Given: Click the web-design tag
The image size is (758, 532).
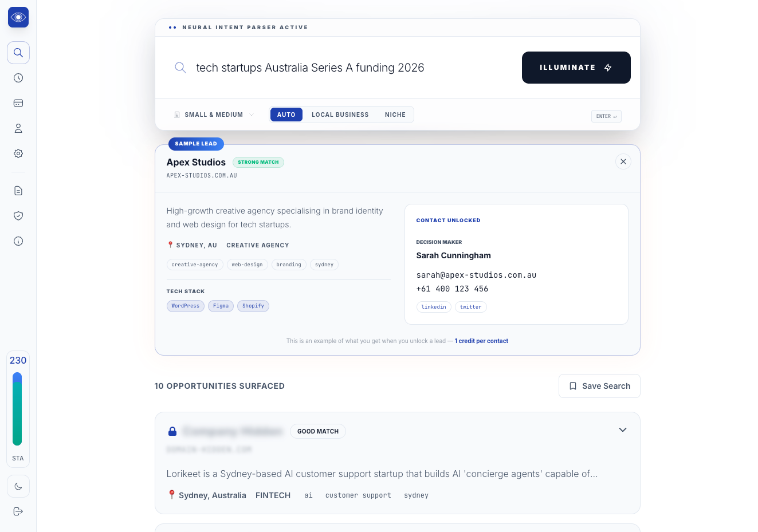Looking at the screenshot, I should pyautogui.click(x=247, y=265).
